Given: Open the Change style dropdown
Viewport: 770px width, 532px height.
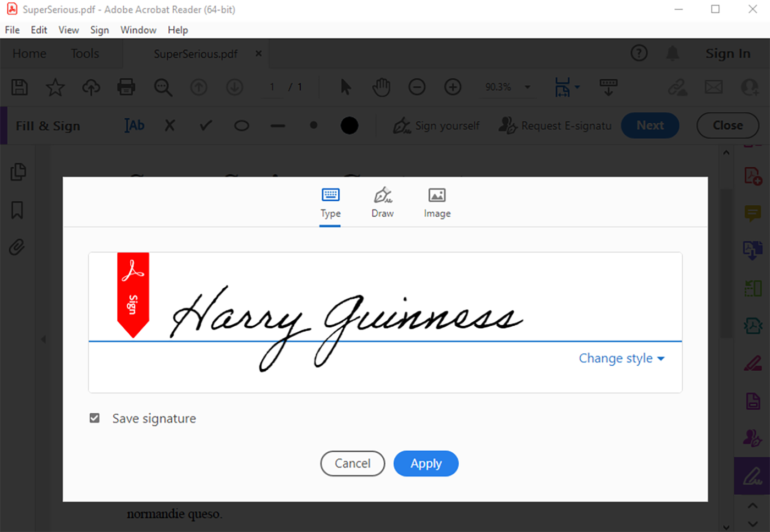Looking at the screenshot, I should 621,358.
